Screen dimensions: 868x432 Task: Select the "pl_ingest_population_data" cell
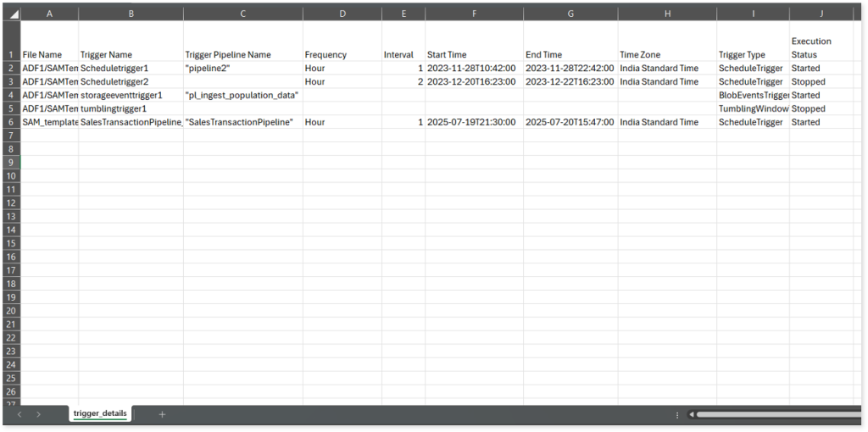[242, 95]
